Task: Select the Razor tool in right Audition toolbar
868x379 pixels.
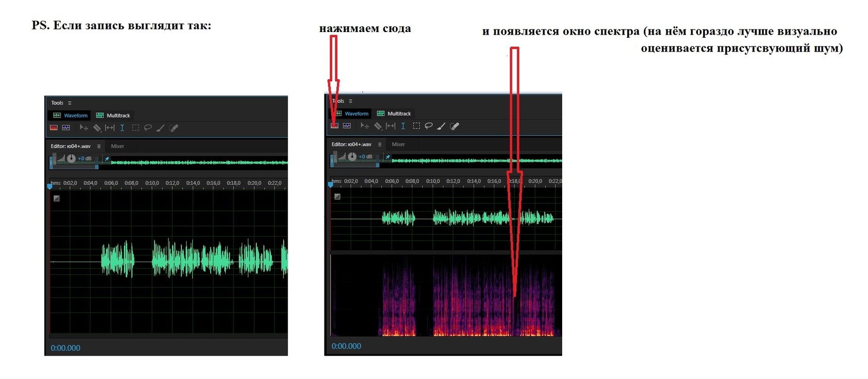Action: (x=378, y=126)
